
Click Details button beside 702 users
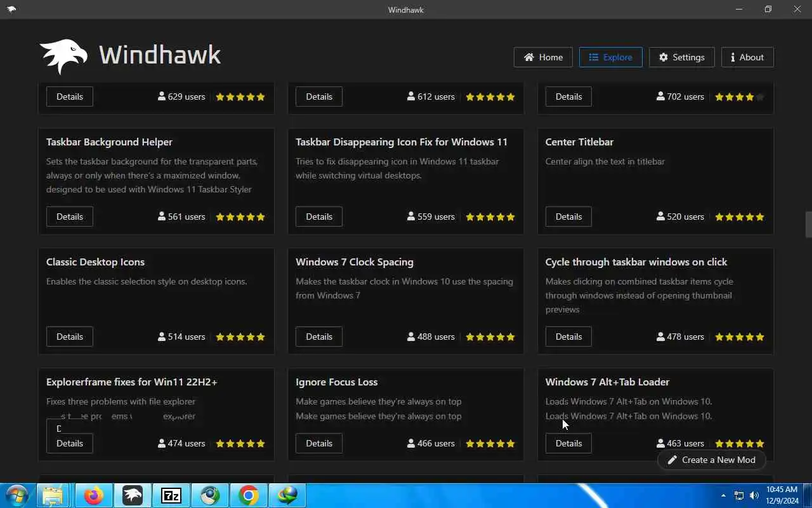pyautogui.click(x=568, y=97)
